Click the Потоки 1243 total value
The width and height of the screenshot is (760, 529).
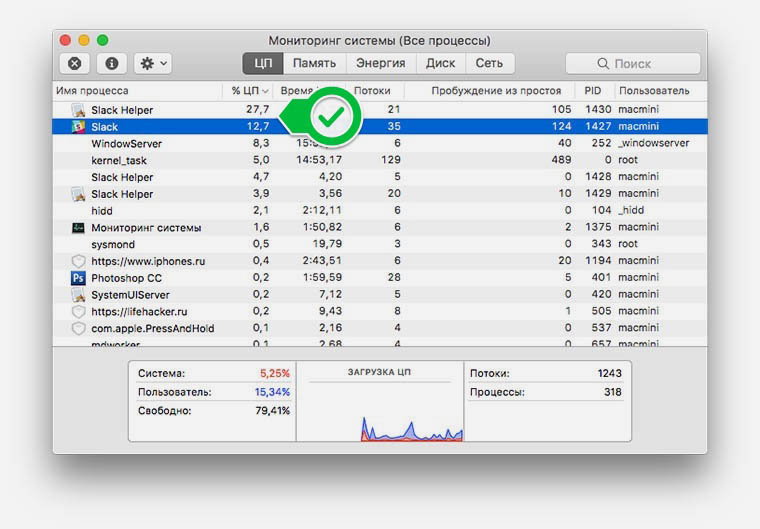[x=609, y=373]
